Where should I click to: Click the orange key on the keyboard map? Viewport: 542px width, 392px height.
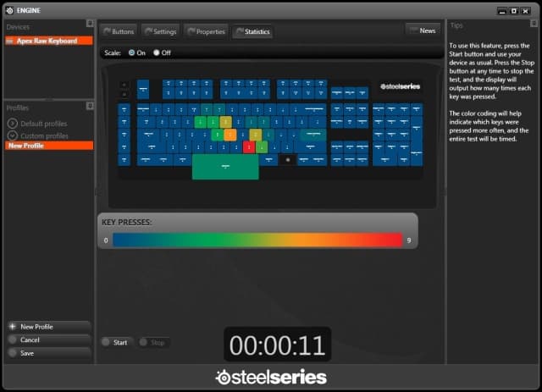230,135
